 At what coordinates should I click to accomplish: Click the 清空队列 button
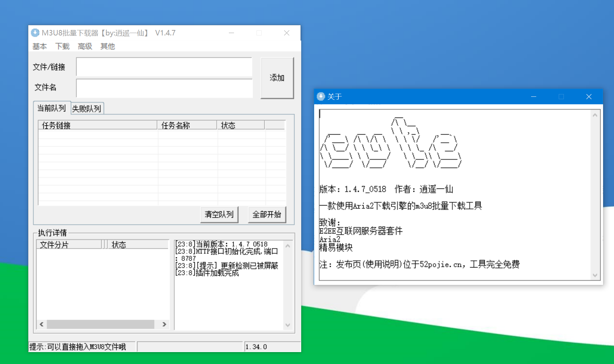[x=219, y=214]
